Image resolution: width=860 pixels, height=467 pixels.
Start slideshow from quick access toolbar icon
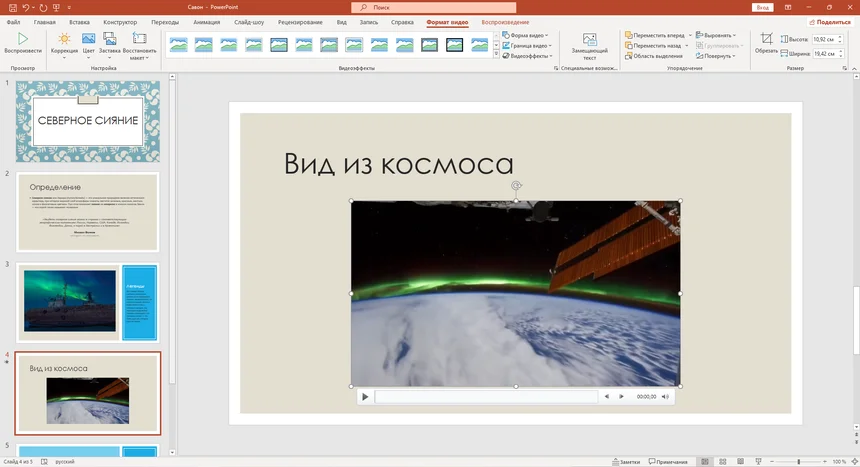[56, 8]
